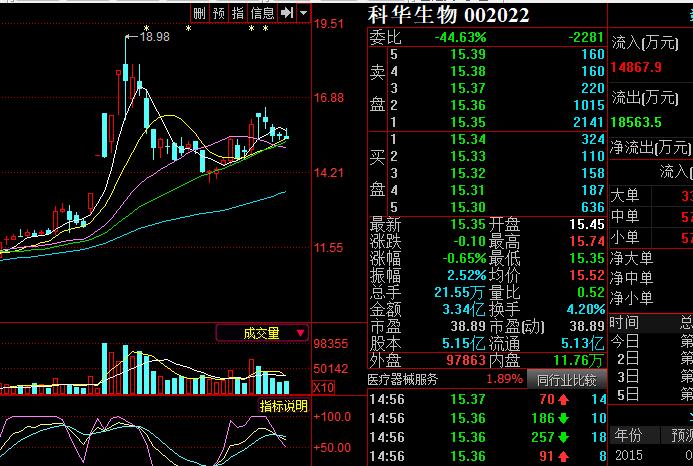This screenshot has width=693, height=466.
Task: Click the 内盘 value 11.76万
Action: pyautogui.click(x=579, y=360)
